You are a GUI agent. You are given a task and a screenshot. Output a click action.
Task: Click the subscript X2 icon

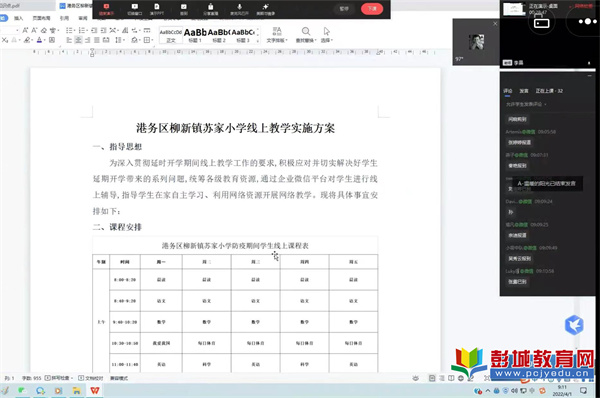click(5, 40)
